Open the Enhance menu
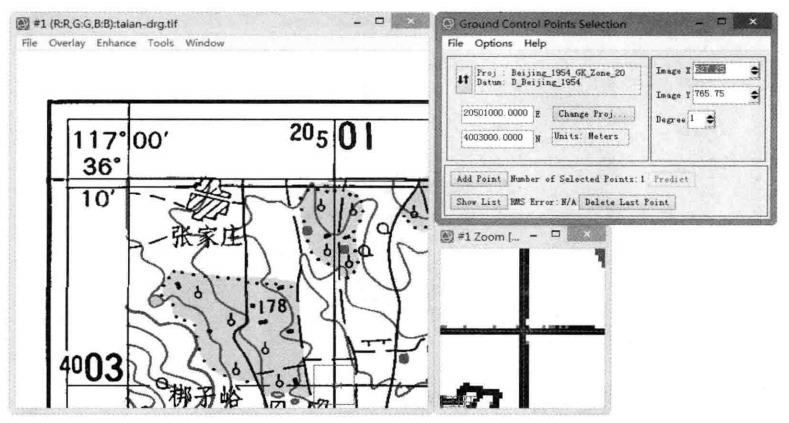 click(116, 43)
